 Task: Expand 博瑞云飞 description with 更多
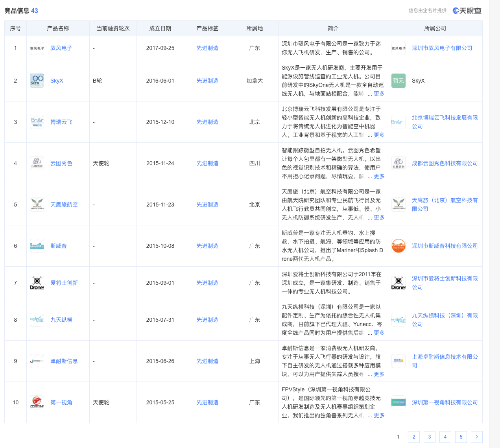pyautogui.click(x=379, y=135)
